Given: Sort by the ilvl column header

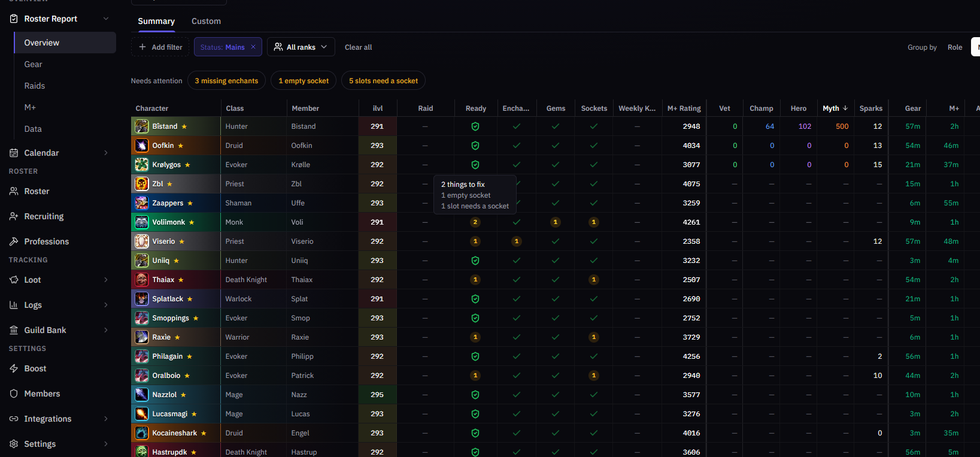Looking at the screenshot, I should pyautogui.click(x=378, y=108).
